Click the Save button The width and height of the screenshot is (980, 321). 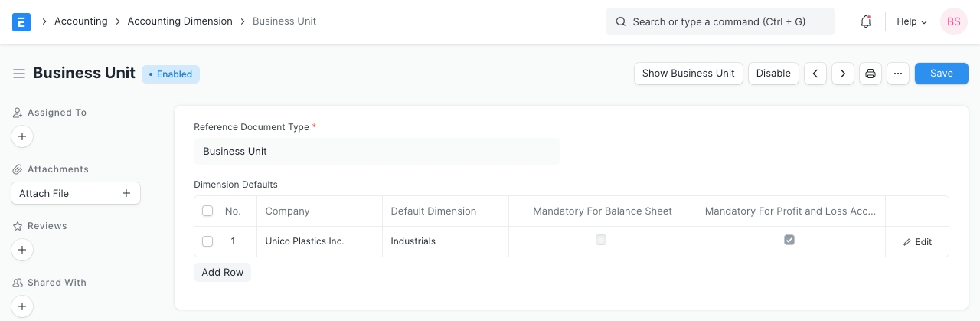941,74
